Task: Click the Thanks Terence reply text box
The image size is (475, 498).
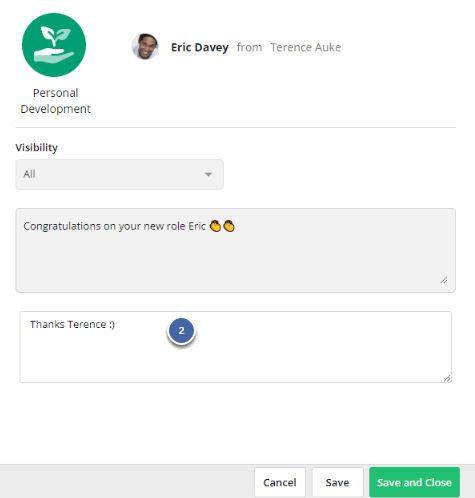Action: pos(235,347)
